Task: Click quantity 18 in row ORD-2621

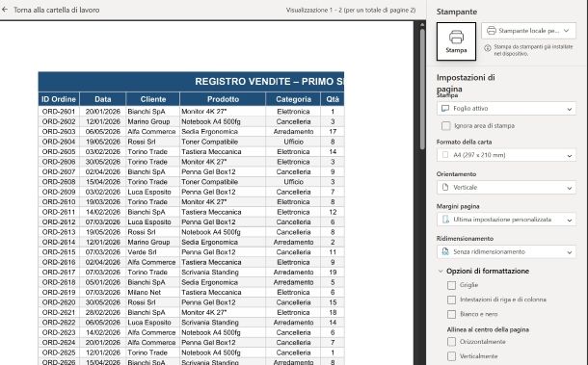Action: (333, 313)
